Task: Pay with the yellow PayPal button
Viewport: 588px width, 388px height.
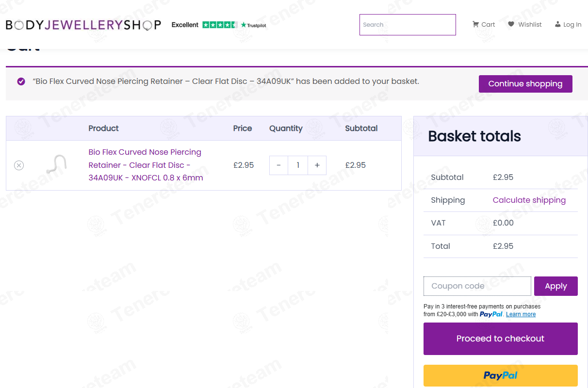Action: 501,375
